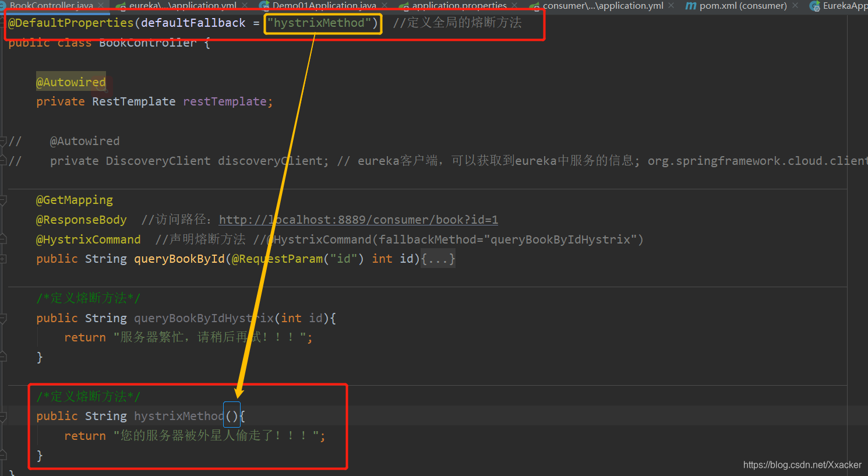Collapse the hystrixMethod gutter fold marker
The image size is (868, 476).
tap(3, 416)
